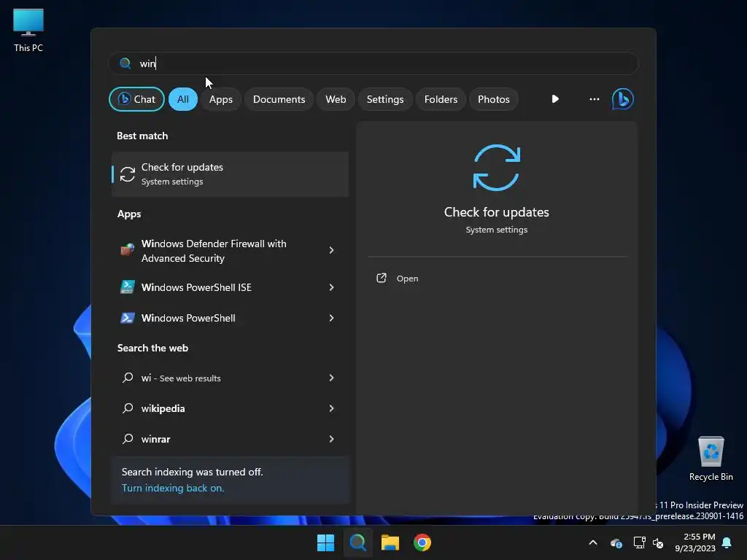Image resolution: width=747 pixels, height=560 pixels.
Task: Click the search icon beside wikipedia
Action: pos(128,408)
